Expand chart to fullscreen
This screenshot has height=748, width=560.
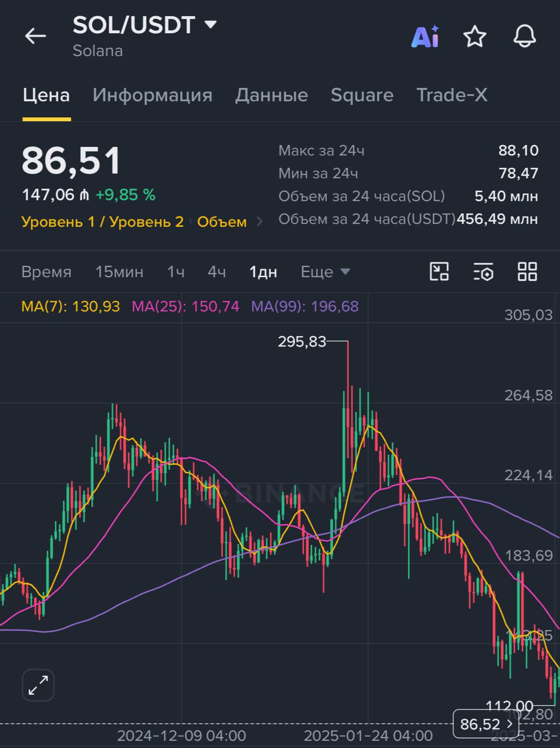(x=38, y=685)
